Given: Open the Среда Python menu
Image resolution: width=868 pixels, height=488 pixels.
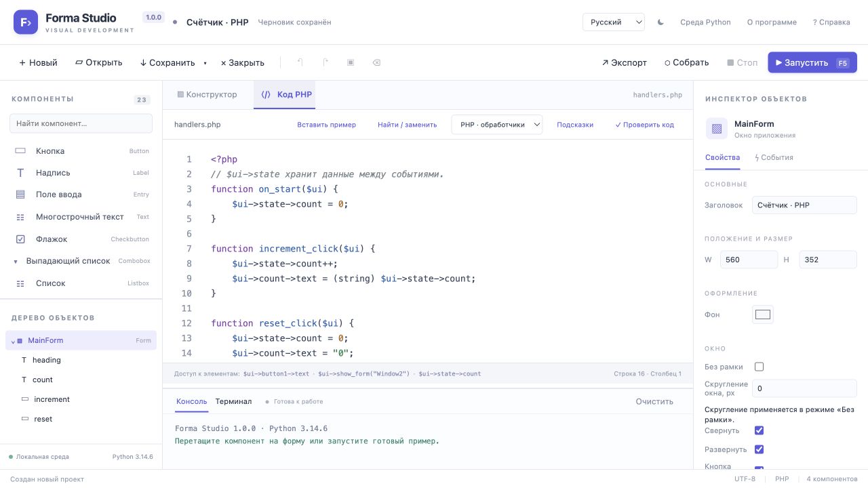Looking at the screenshot, I should tap(705, 22).
